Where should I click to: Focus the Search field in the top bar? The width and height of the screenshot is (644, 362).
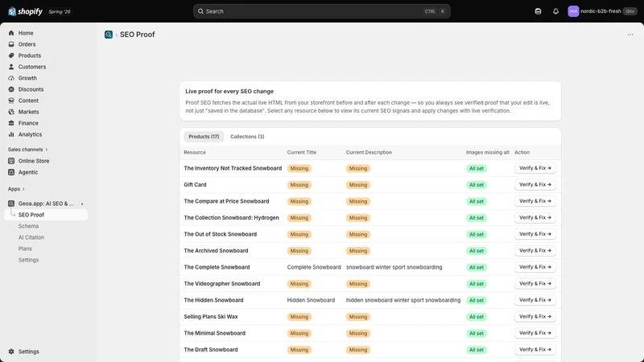coord(321,11)
